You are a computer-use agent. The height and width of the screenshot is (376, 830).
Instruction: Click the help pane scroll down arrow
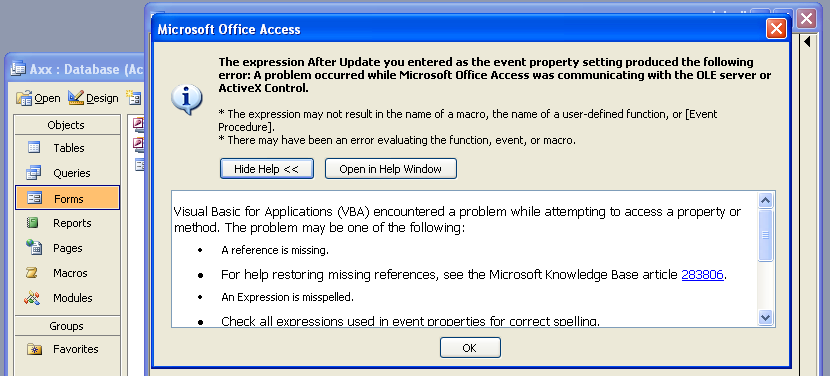point(766,317)
